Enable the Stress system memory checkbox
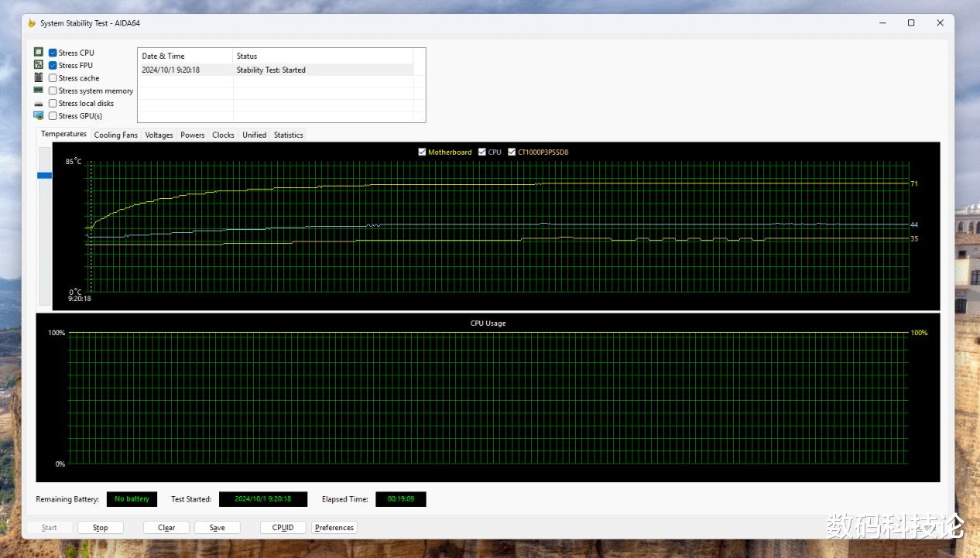Image resolution: width=980 pixels, height=558 pixels. pyautogui.click(x=53, y=91)
